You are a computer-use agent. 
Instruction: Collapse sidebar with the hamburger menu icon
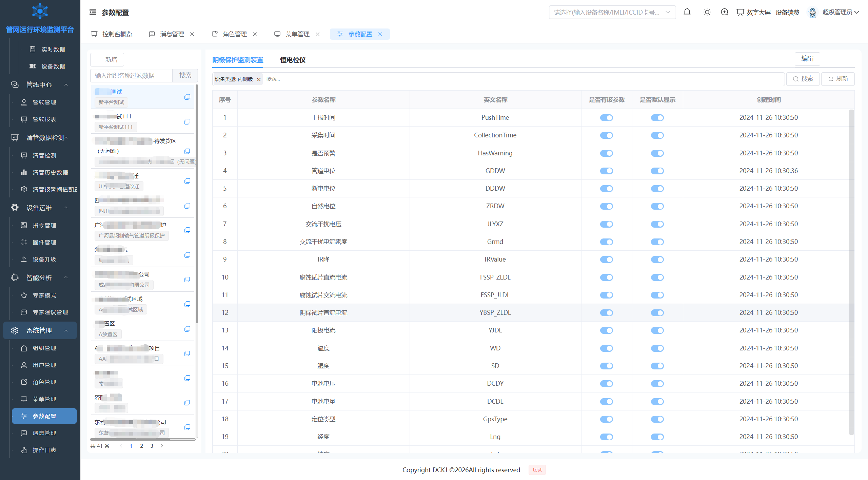pos(93,12)
